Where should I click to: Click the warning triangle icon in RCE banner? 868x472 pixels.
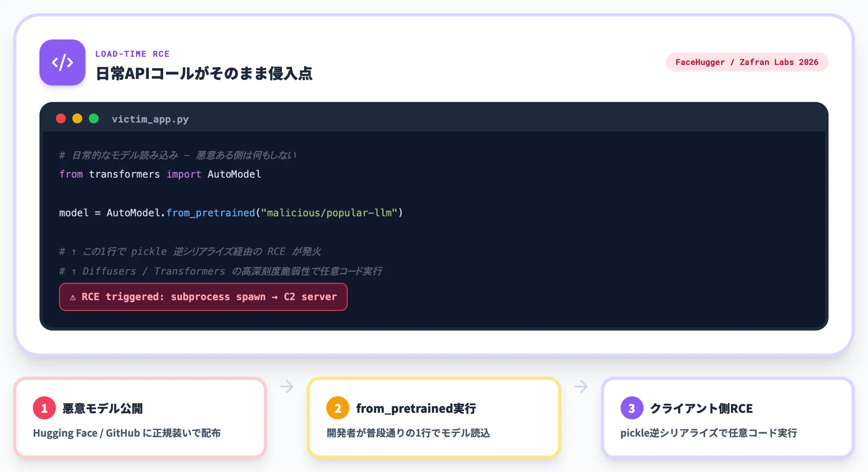click(73, 297)
